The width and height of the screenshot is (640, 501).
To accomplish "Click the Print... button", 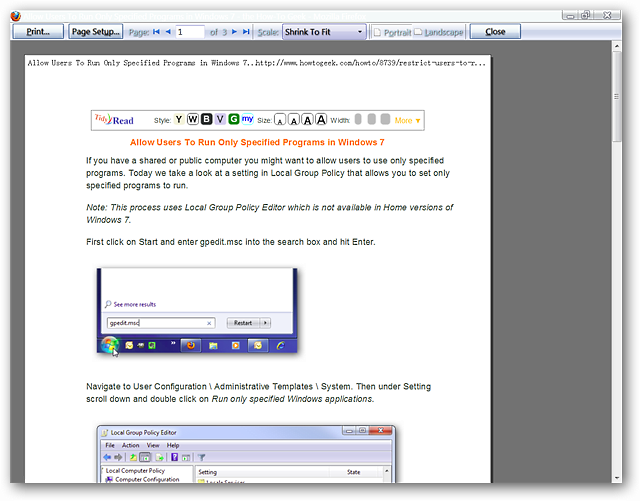I will (38, 31).
